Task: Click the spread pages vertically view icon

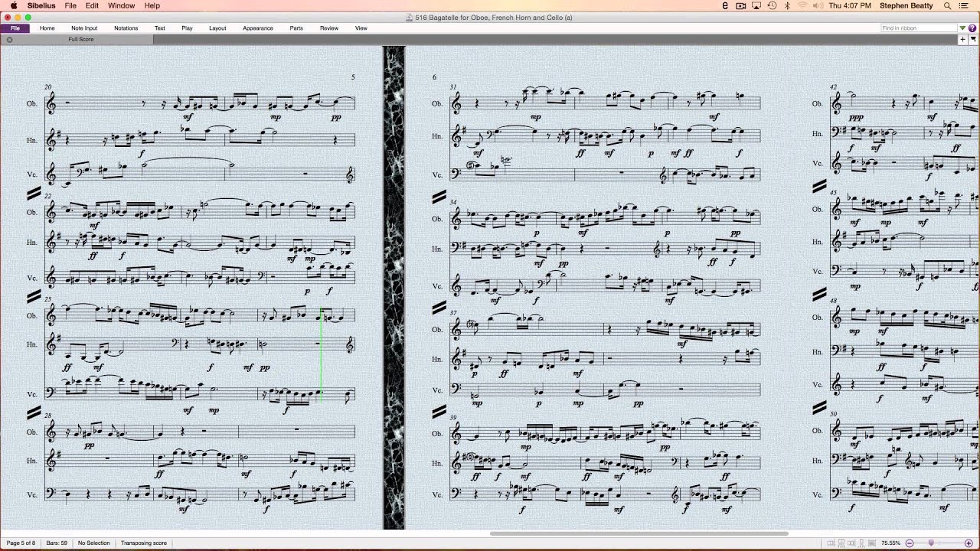Action: 841,543
